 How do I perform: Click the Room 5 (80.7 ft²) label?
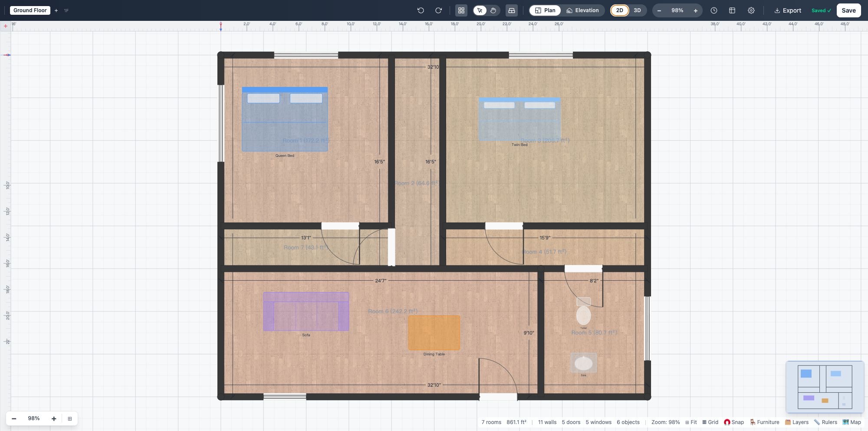(594, 333)
